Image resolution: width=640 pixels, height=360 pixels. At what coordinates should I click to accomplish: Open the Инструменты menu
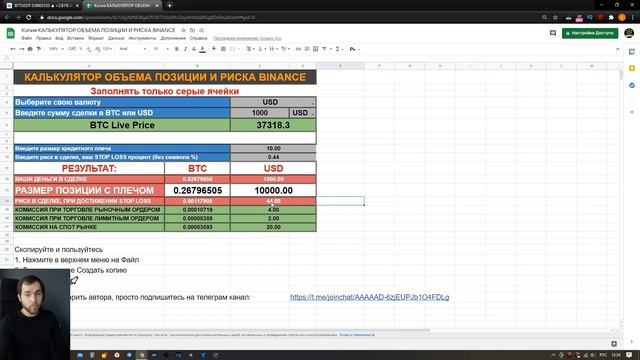142,38
